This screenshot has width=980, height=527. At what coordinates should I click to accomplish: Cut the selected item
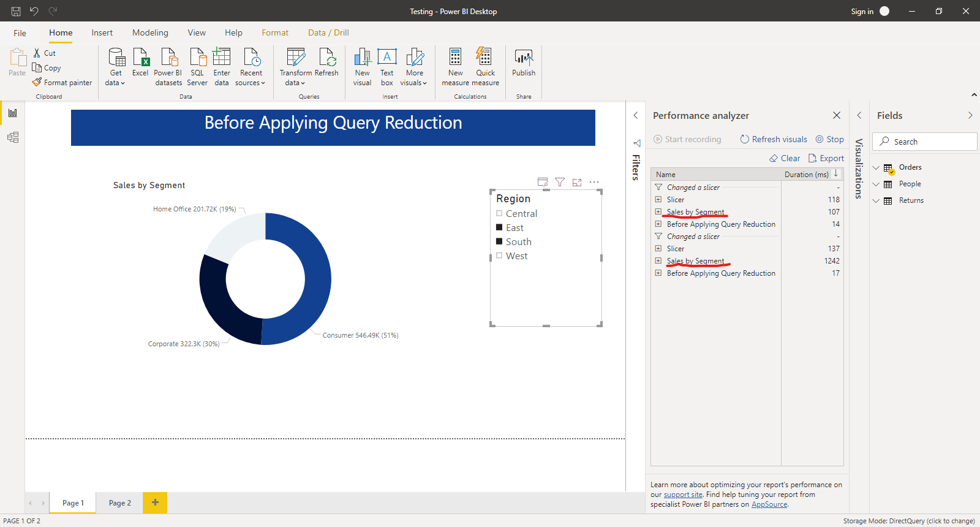click(x=45, y=53)
